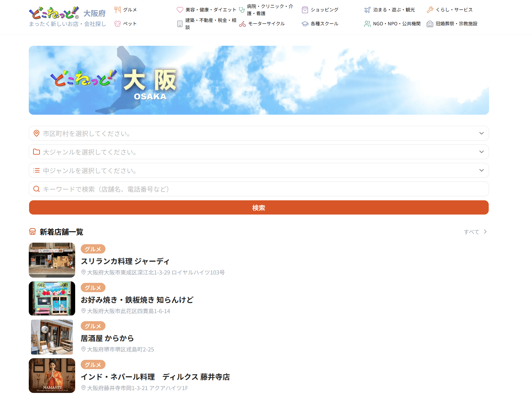
Task: Expand chevron of the 大ジャンル selector
Action: (482, 152)
